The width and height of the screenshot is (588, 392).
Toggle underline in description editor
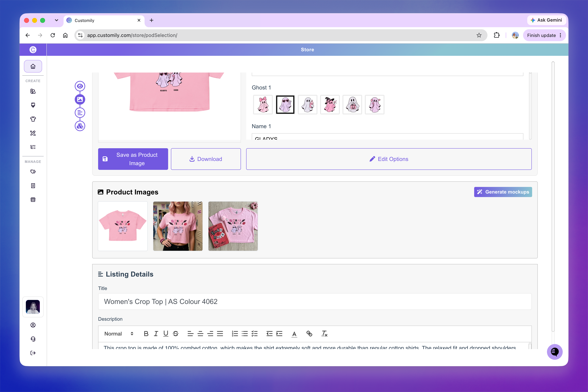(x=166, y=334)
